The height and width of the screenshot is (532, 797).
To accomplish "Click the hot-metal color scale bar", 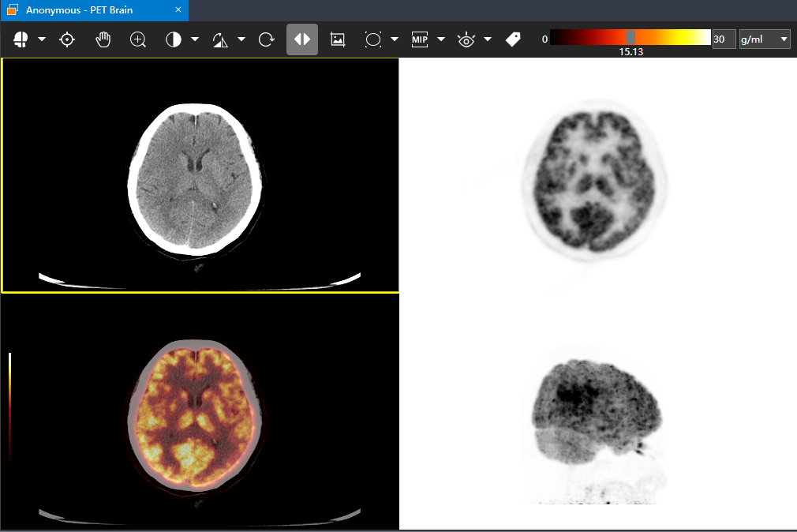I will (630, 37).
